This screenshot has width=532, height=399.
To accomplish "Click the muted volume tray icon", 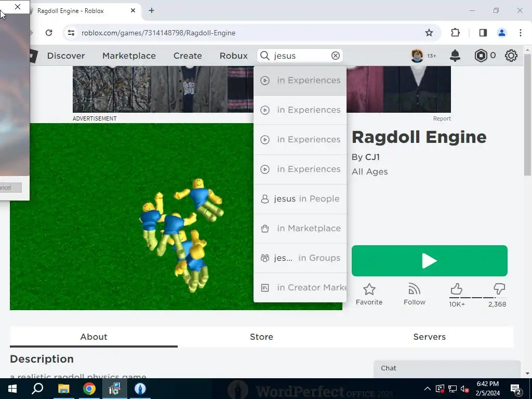I will (x=465, y=389).
